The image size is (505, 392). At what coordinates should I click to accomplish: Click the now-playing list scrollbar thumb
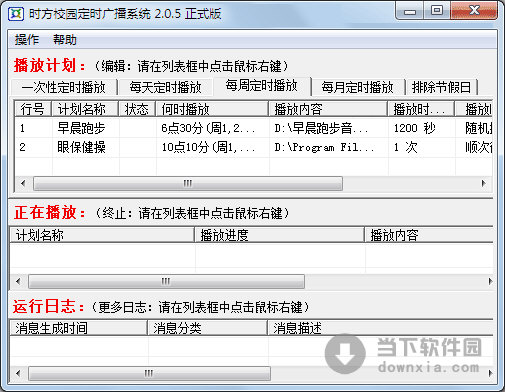coord(166,281)
